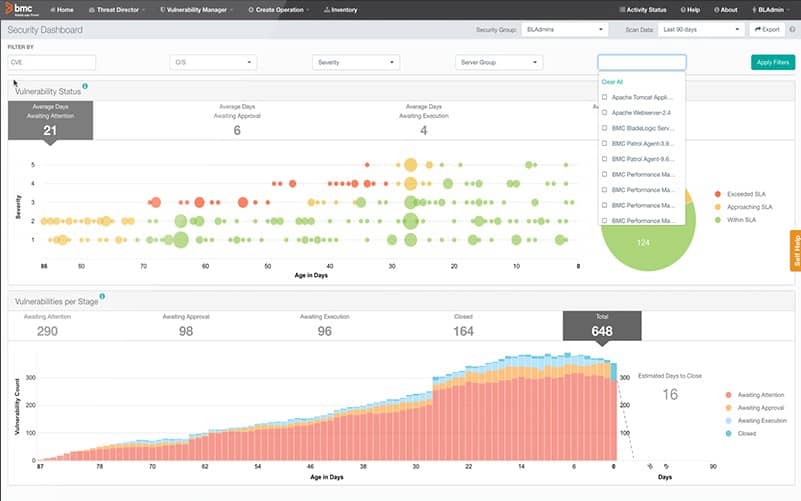The image size is (801, 501).
Task: Toggle the Awaiting Approval legend swatch
Action: click(x=728, y=408)
